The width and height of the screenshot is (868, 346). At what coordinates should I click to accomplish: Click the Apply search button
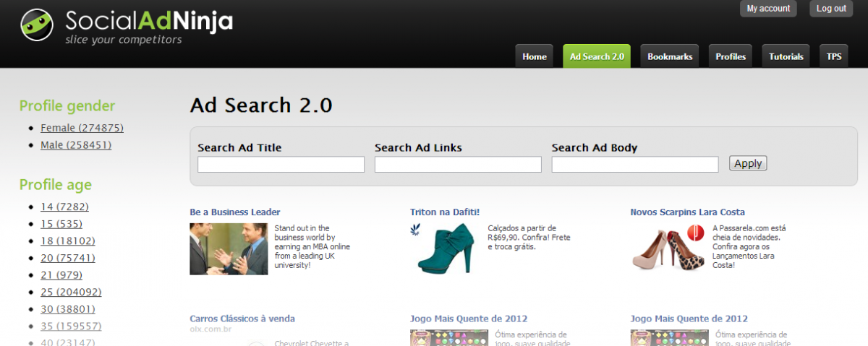[747, 163]
